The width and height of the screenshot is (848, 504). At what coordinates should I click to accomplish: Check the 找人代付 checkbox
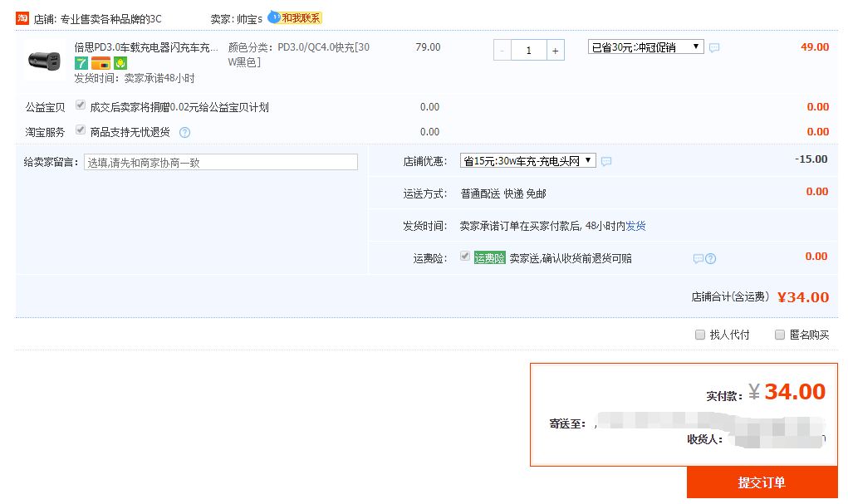pos(700,335)
